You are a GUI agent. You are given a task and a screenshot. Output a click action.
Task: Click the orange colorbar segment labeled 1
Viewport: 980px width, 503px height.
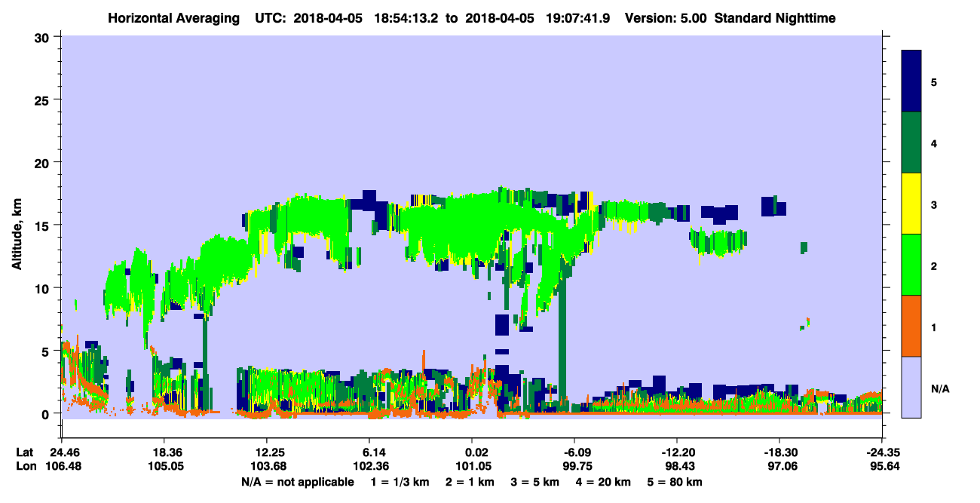point(911,326)
